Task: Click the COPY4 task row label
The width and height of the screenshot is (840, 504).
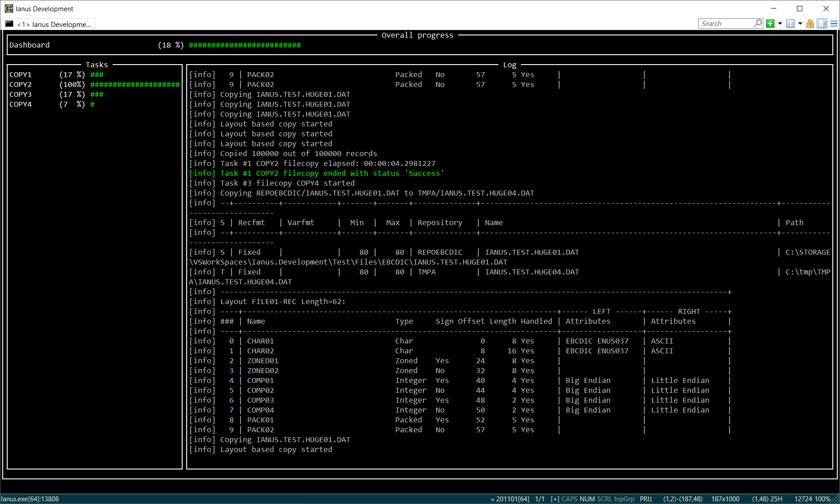Action: pyautogui.click(x=21, y=104)
